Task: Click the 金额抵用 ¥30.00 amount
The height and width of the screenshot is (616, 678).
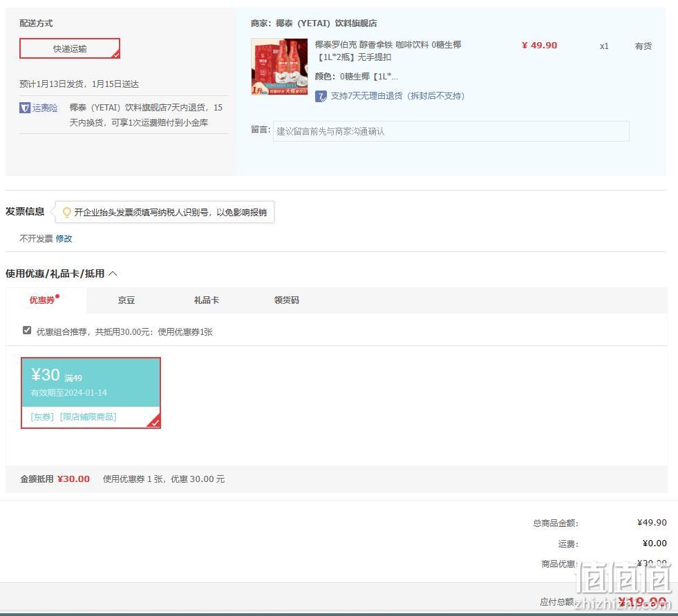Action: pos(73,479)
